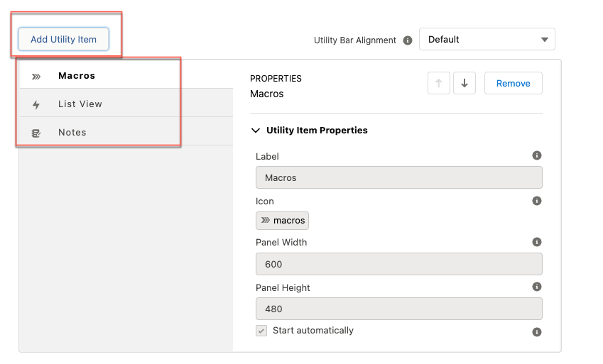Image resolution: width=603 pixels, height=364 pixels.
Task: Click the Panel Width input field
Action: point(398,264)
